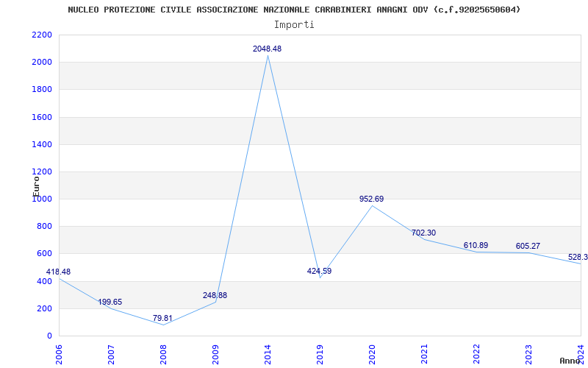Click the 2000 y-axis tick label
This screenshot has height=368, width=588.
coord(42,63)
